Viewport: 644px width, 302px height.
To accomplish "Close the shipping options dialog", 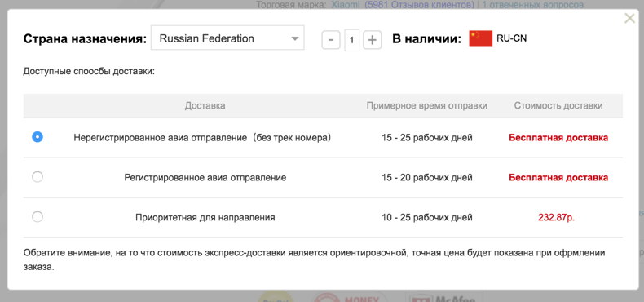I will [629, 19].
